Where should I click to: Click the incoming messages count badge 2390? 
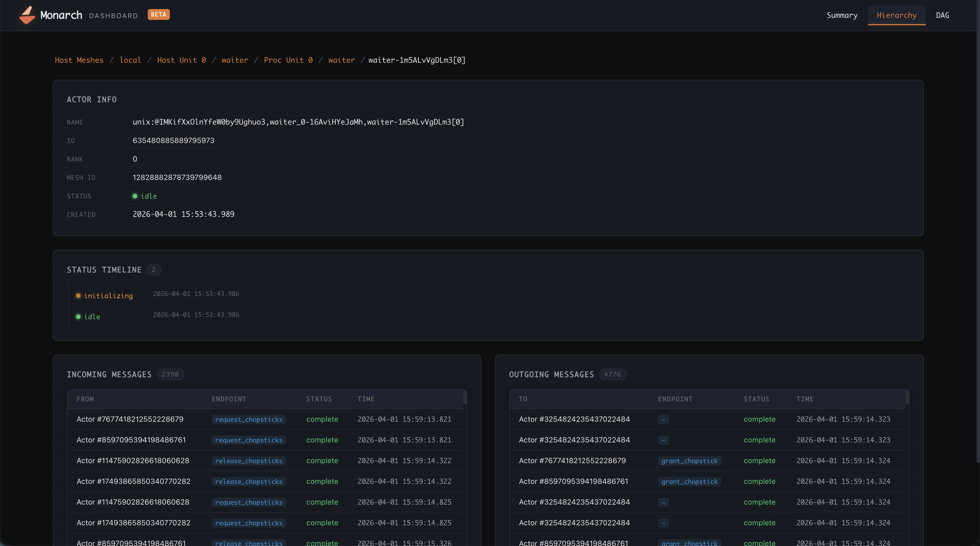coord(170,374)
